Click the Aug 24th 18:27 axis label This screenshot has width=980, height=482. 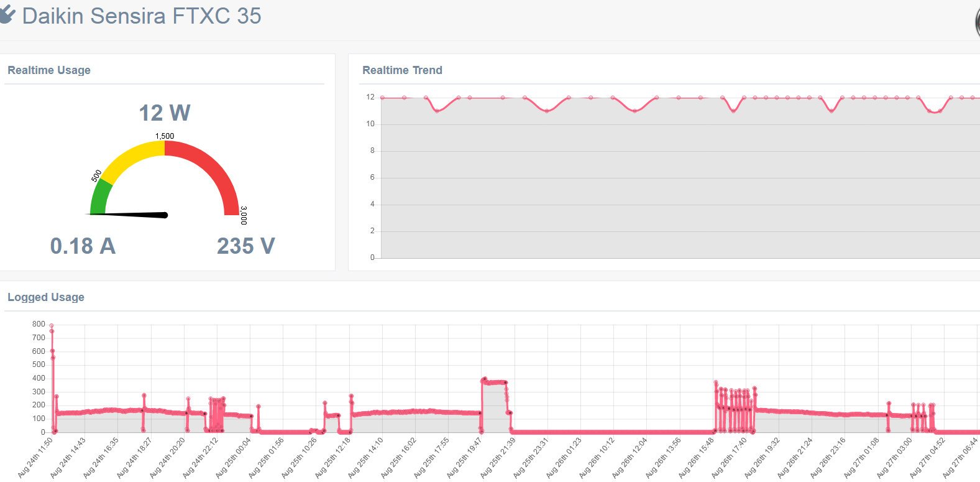tap(134, 458)
